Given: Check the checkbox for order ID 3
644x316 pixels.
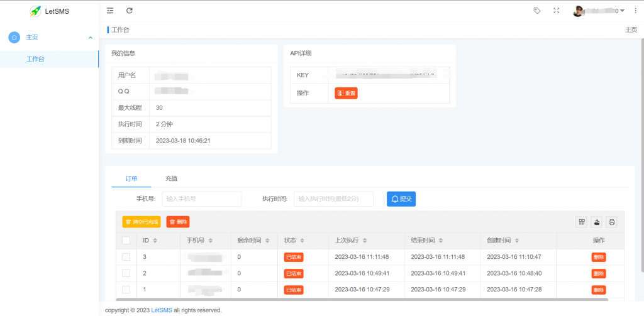Looking at the screenshot, I should tap(126, 257).
